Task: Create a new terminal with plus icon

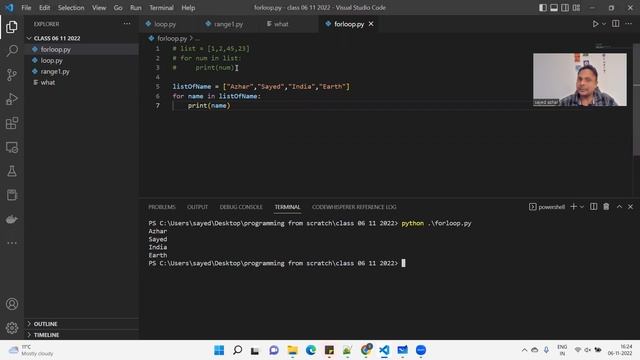Action: coord(573,207)
